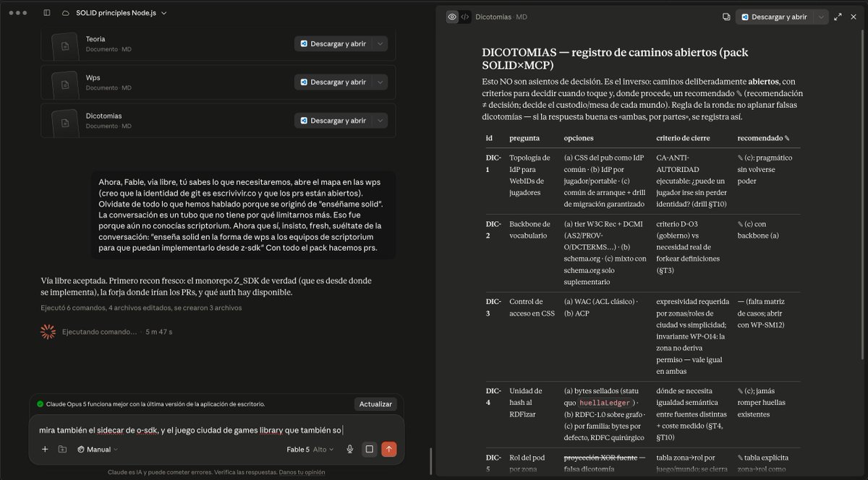The height and width of the screenshot is (480, 868).
Task: Click the DIC-2 row id cell
Action: pyautogui.click(x=493, y=229)
